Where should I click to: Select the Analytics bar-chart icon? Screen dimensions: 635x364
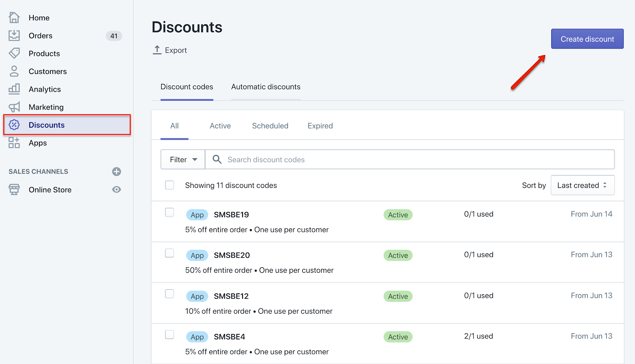pyautogui.click(x=14, y=89)
